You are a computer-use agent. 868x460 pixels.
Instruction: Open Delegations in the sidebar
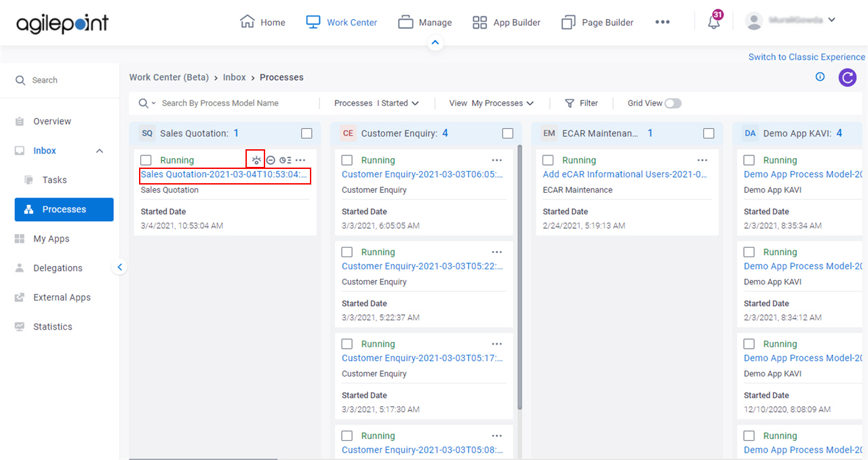click(x=58, y=268)
